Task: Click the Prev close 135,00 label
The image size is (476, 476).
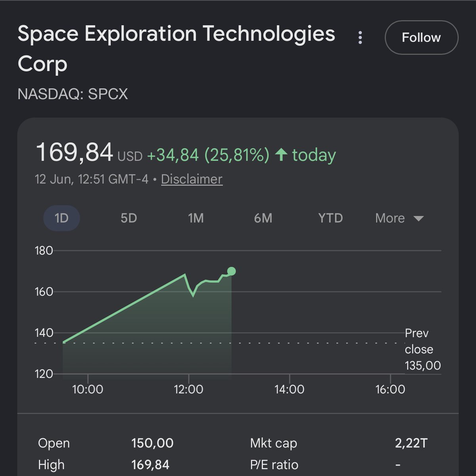Action: (x=422, y=349)
